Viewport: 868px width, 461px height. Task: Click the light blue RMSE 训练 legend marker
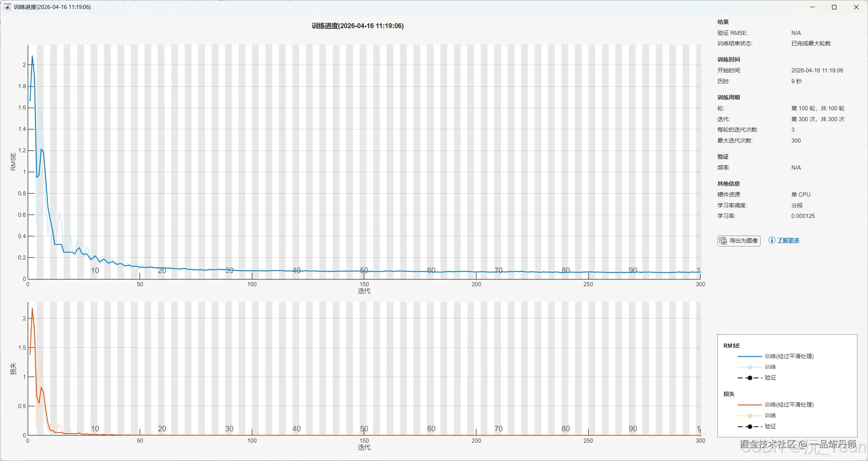click(750, 367)
